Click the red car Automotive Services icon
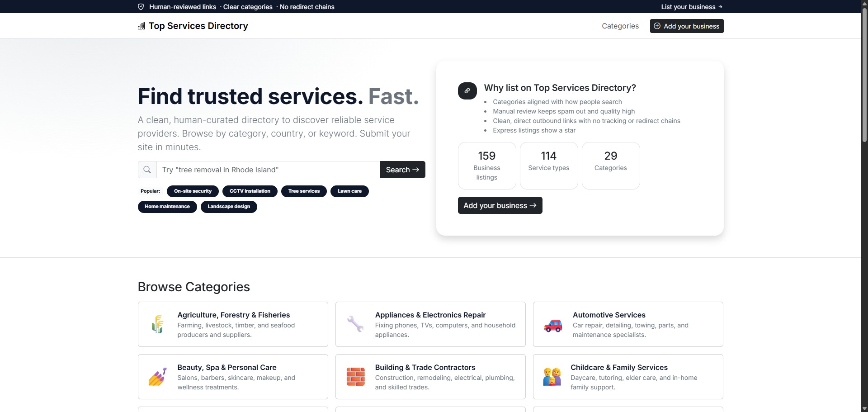Screen dimensions: 868x412 coord(553,325)
